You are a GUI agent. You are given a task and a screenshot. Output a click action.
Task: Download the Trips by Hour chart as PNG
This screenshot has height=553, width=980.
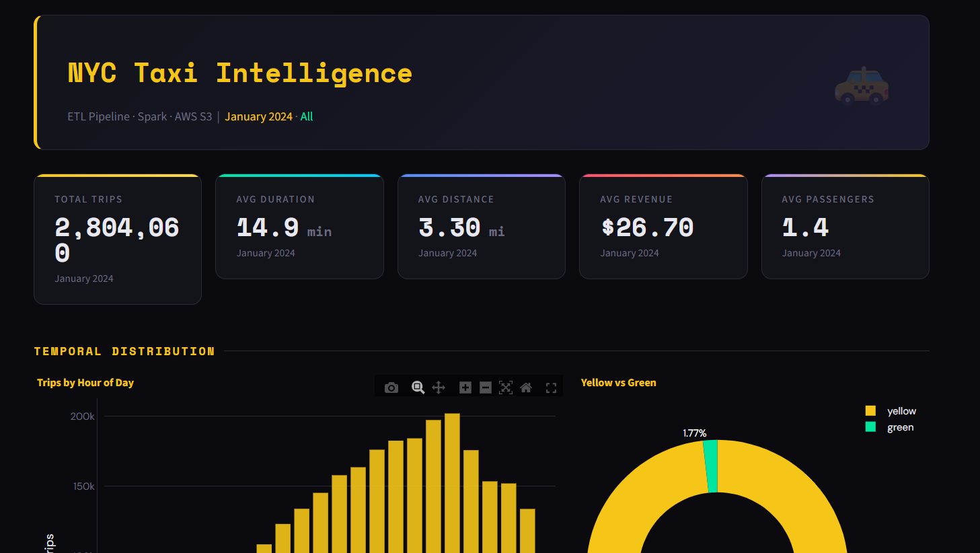coord(391,388)
